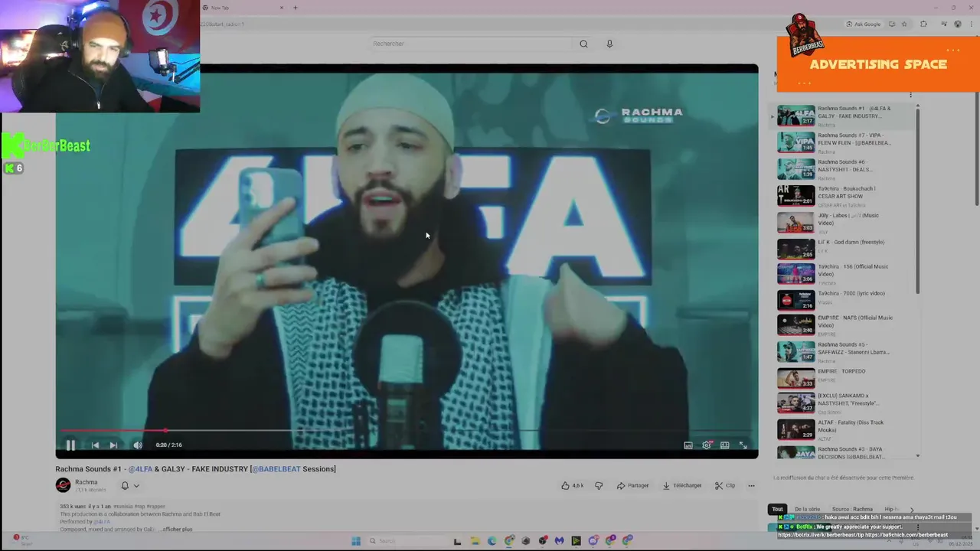Open the weather widget on taskbar
Viewport: 980px width, 551px height.
click(x=21, y=540)
